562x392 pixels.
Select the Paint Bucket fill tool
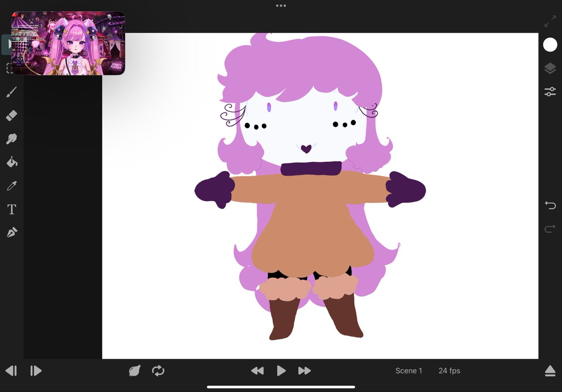[12, 162]
